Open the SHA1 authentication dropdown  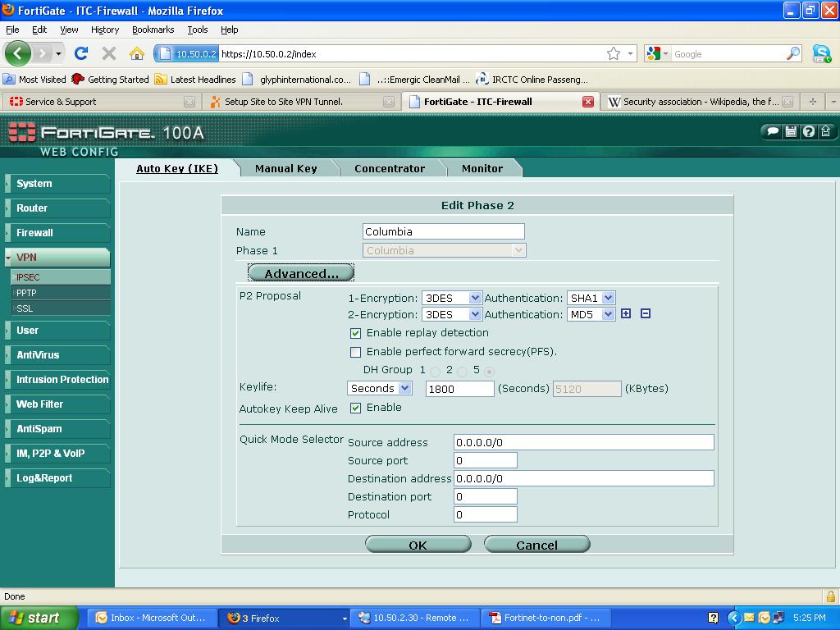point(591,298)
